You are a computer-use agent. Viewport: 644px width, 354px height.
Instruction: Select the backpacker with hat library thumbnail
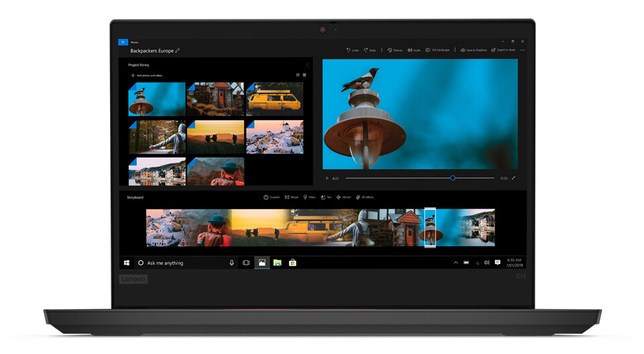pos(215,172)
